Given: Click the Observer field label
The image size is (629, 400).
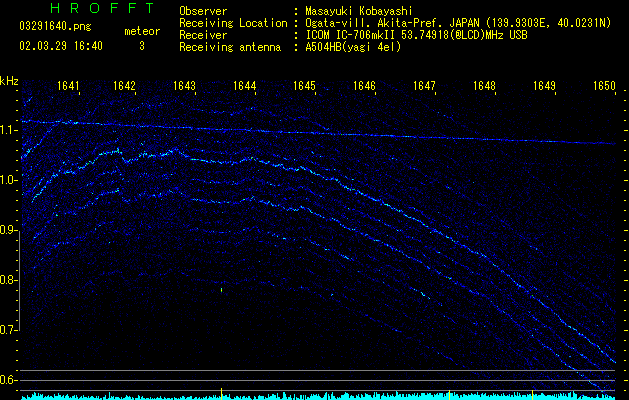Looking at the screenshot, I should [x=203, y=11].
